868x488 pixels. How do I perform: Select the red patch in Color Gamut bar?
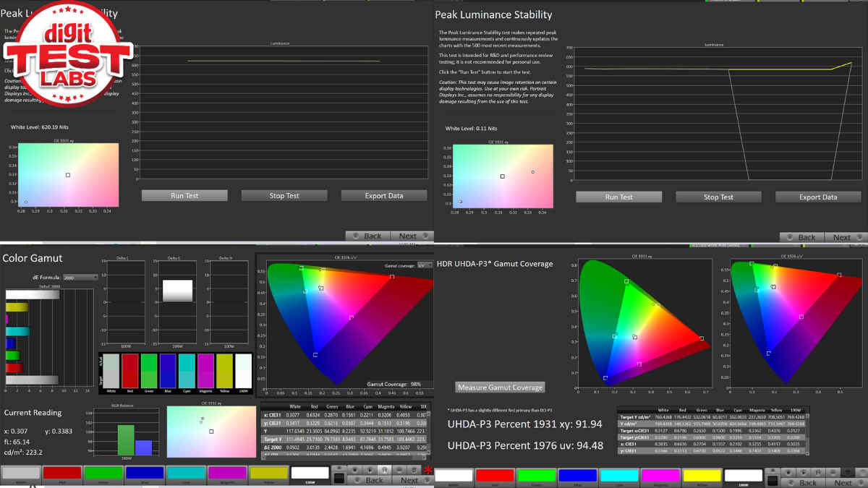pyautogui.click(x=61, y=473)
